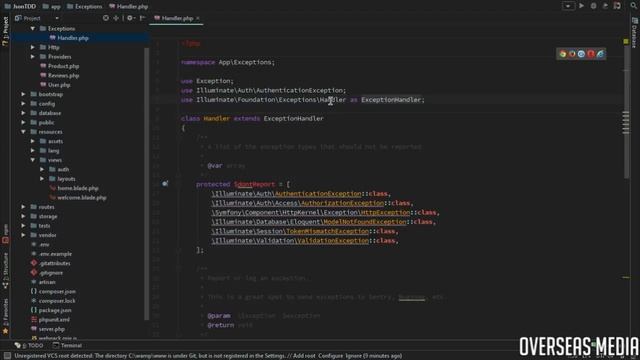The image size is (640, 360).
Task: Expand the public folder
Action: point(23,122)
